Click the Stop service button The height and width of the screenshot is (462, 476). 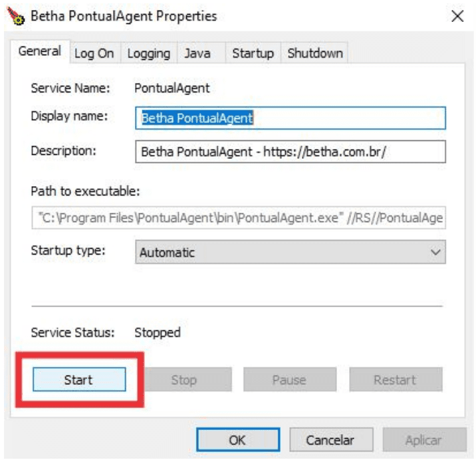point(183,380)
